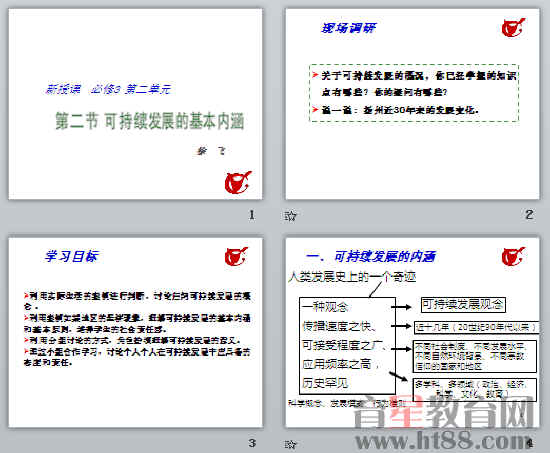The image size is (550, 453).
Task: Click the animation star icon below slide 4
Action: point(290,445)
